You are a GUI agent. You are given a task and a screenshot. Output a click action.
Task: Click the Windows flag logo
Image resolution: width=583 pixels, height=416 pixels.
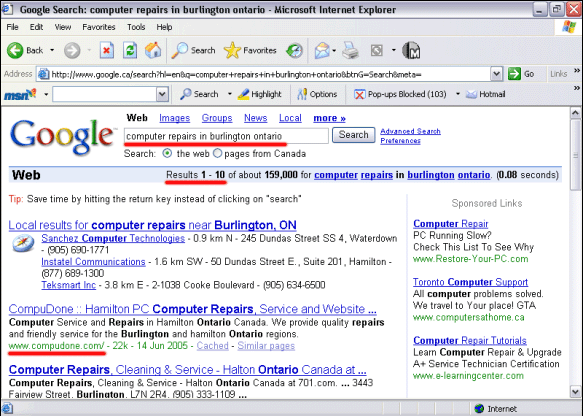(x=569, y=27)
